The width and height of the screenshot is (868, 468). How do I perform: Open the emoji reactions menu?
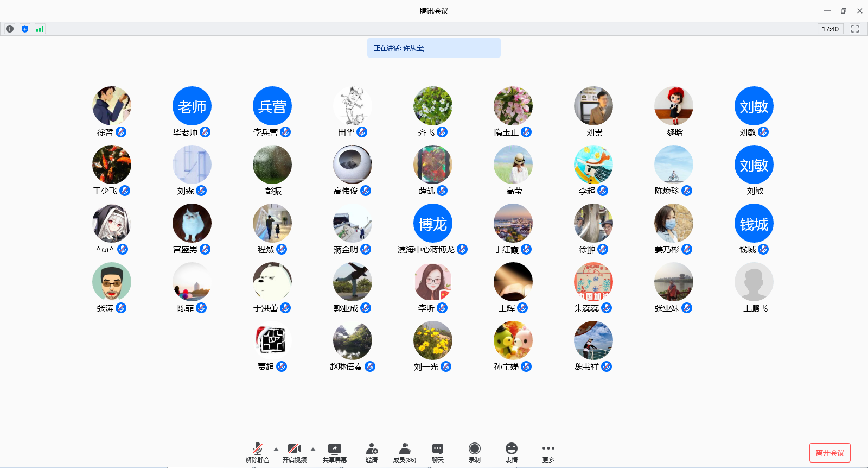click(512, 452)
